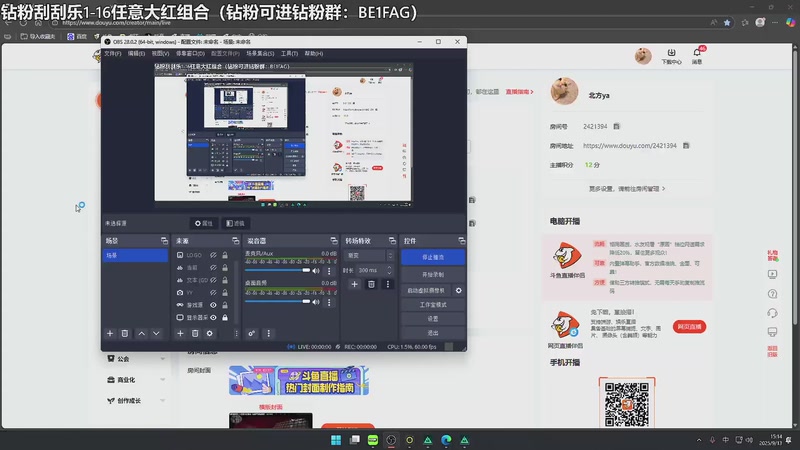Move scene down with the down arrow
Image resolution: width=800 pixels, height=450 pixels.
pyautogui.click(x=156, y=333)
